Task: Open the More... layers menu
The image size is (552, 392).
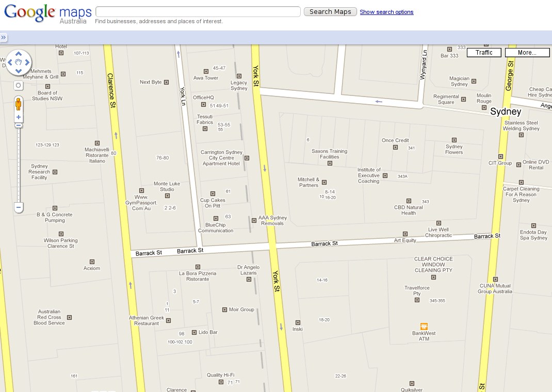Action: (527, 53)
